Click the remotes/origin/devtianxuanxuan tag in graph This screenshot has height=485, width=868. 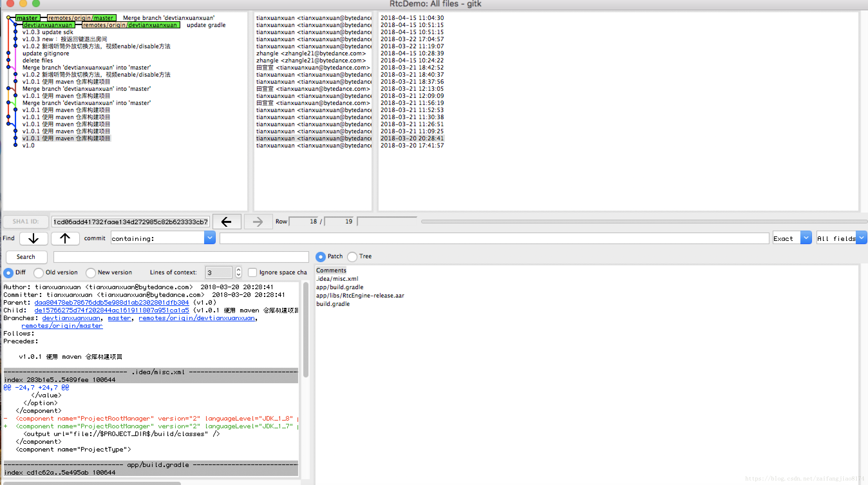(x=131, y=25)
